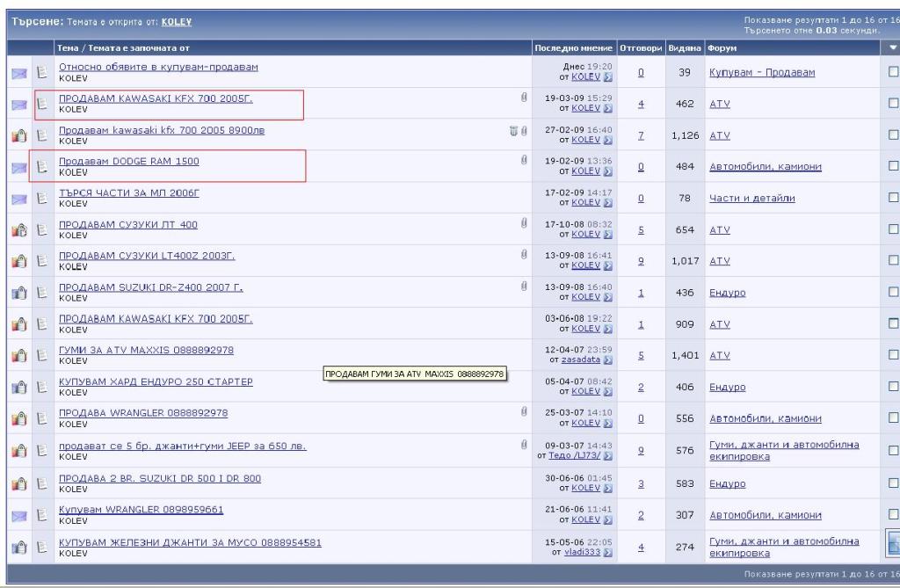Viewport: 900px width, 588px height.
Task: Open thread 'КУПУВАМ ХАРД ЕНДУРО 250 СТАРТЕР'
Action: (156, 381)
